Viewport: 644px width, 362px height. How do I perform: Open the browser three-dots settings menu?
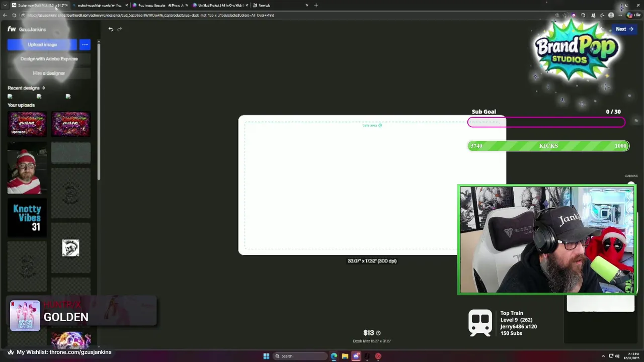click(620, 15)
